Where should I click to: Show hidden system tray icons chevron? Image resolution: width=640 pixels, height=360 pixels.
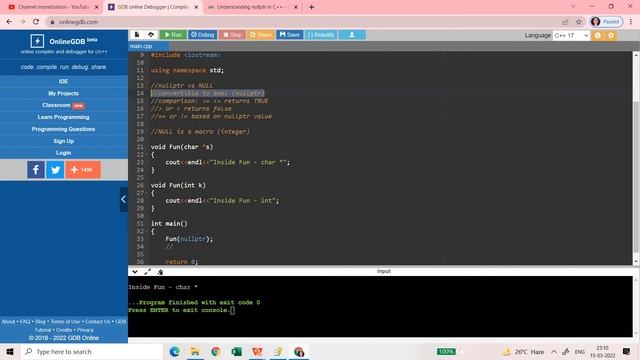click(553, 351)
